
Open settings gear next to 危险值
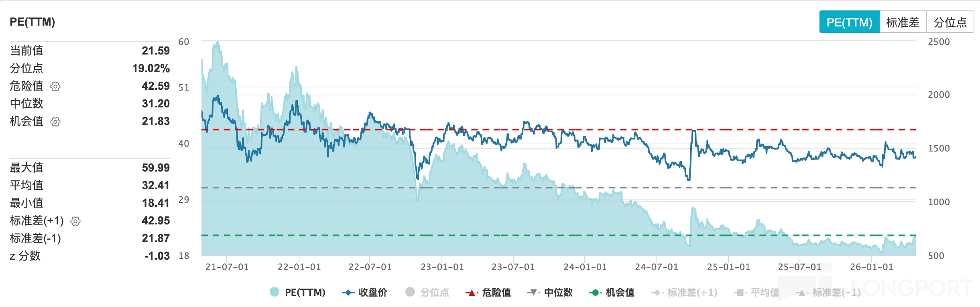[55, 87]
